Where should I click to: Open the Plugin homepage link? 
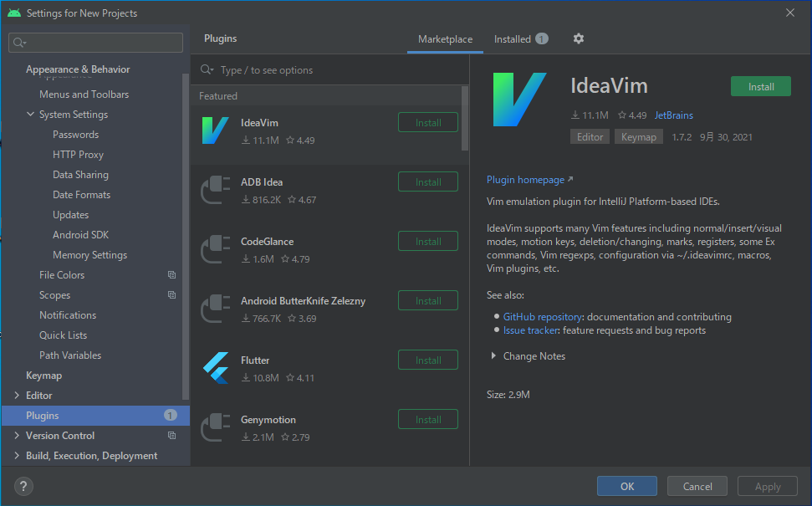[526, 180]
